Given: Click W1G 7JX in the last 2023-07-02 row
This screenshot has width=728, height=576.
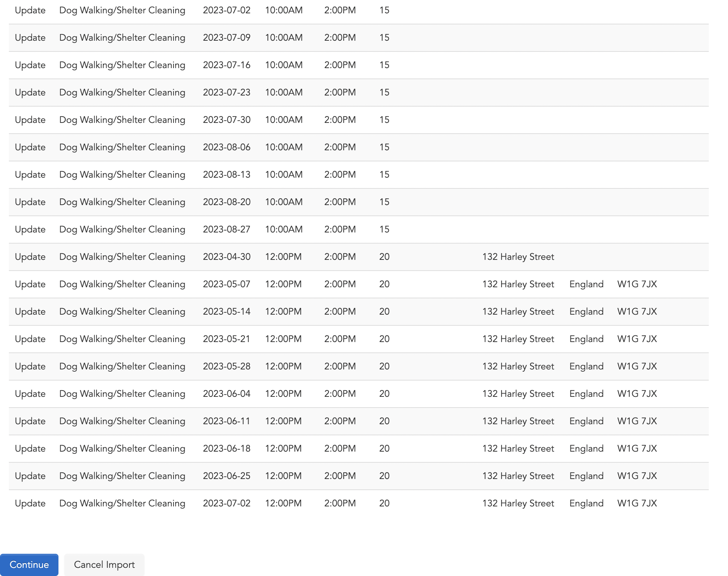Looking at the screenshot, I should point(637,503).
